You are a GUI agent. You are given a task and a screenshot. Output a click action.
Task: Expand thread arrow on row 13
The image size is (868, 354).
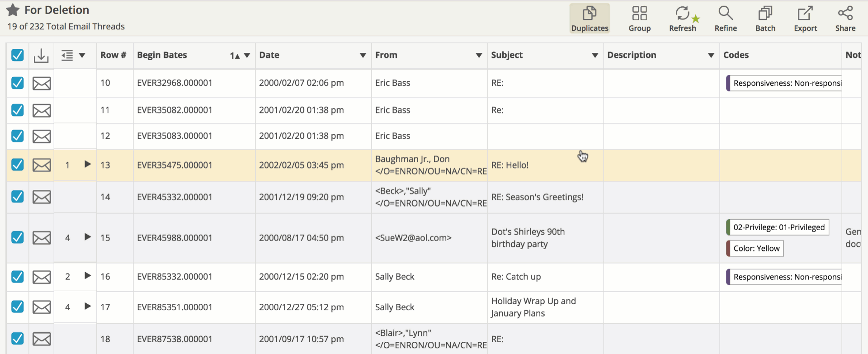(x=88, y=164)
